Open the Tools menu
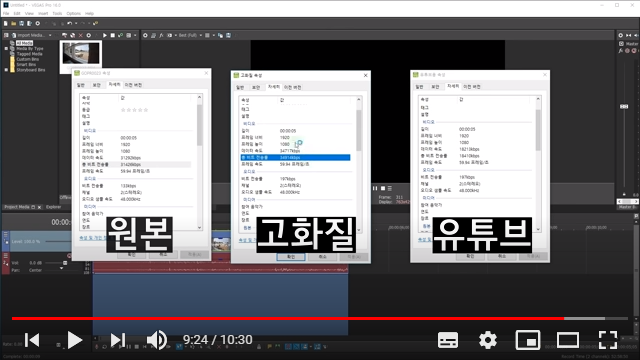This screenshot has width=640, height=360. [x=57, y=13]
